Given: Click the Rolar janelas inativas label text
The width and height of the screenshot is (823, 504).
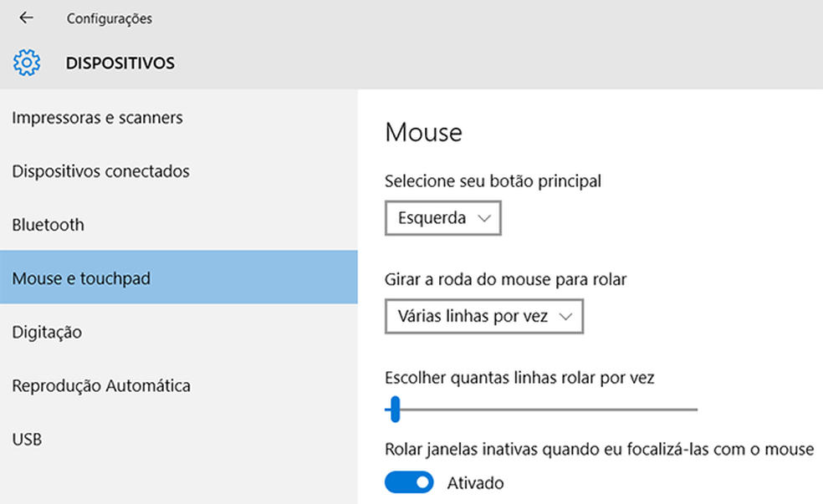Looking at the screenshot, I should click(599, 450).
